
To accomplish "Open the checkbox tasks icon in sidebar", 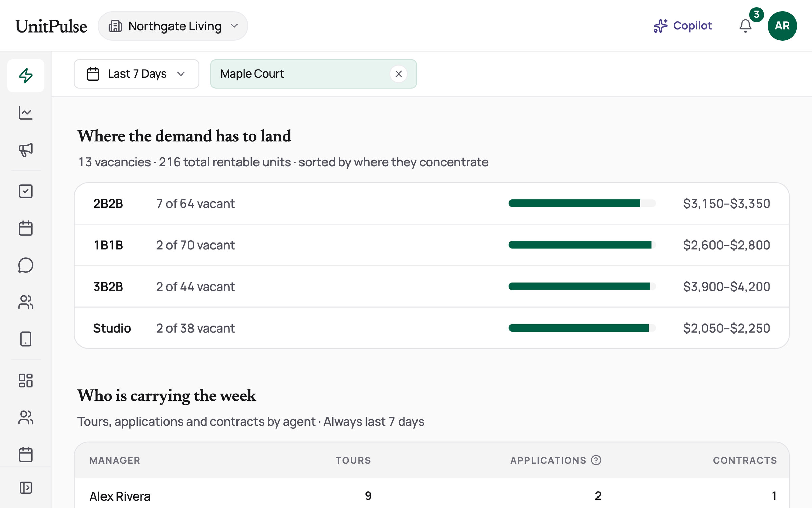I will pos(26,191).
